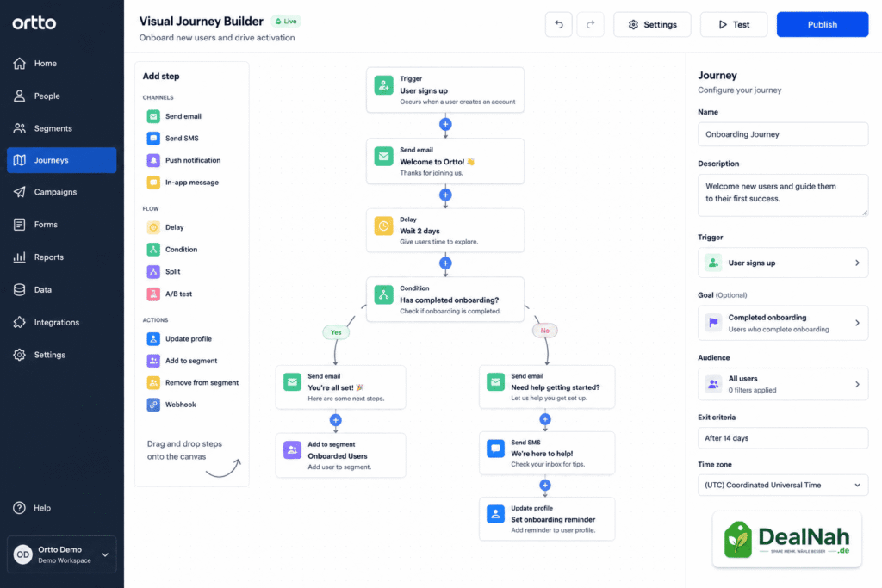Click Completed onboarding goal flag icon
Image resolution: width=882 pixels, height=588 pixels.
pos(713,323)
